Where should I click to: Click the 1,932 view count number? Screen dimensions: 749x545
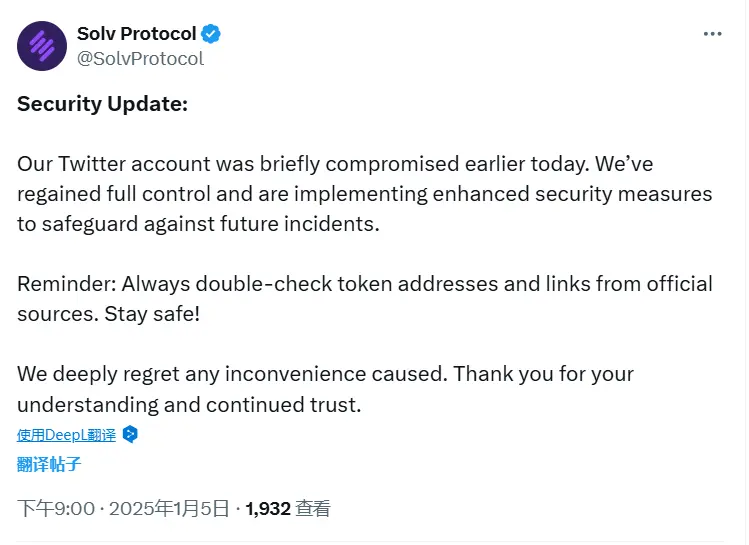[x=267, y=509]
